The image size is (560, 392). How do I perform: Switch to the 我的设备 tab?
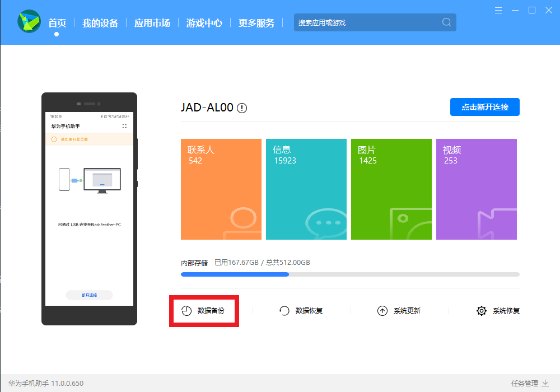click(100, 23)
